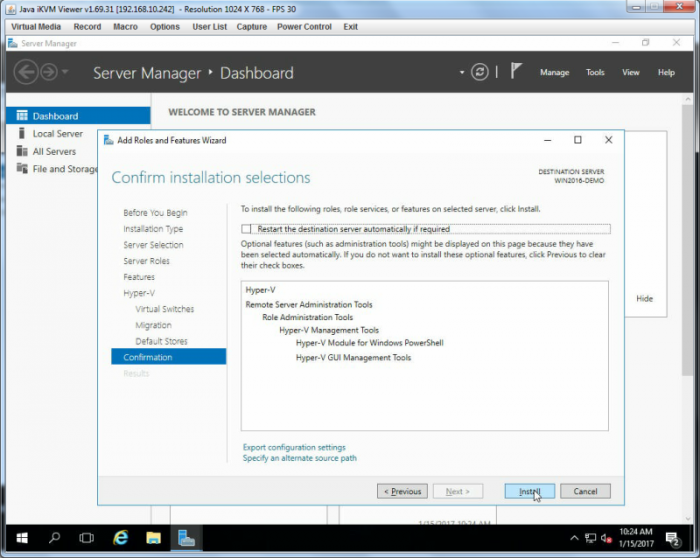Image resolution: width=700 pixels, height=558 pixels.
Task: Show hidden tray icons chevron
Action: [574, 538]
